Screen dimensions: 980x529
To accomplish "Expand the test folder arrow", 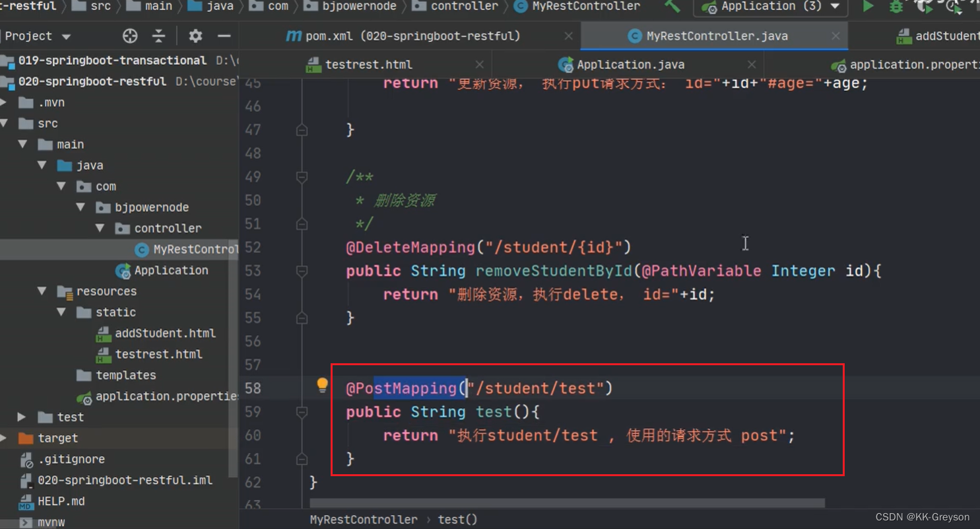I will pyautogui.click(x=21, y=417).
